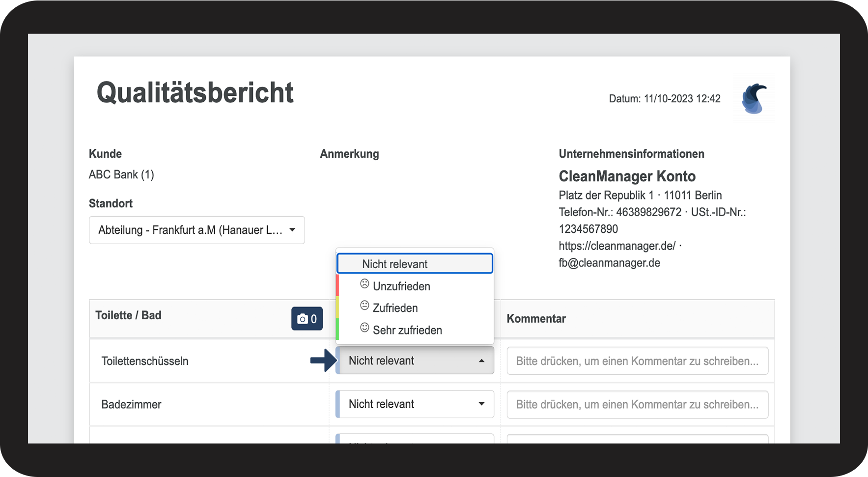Click the phone number line 'Telefon-Nr.: 46389829672'

[x=620, y=212]
